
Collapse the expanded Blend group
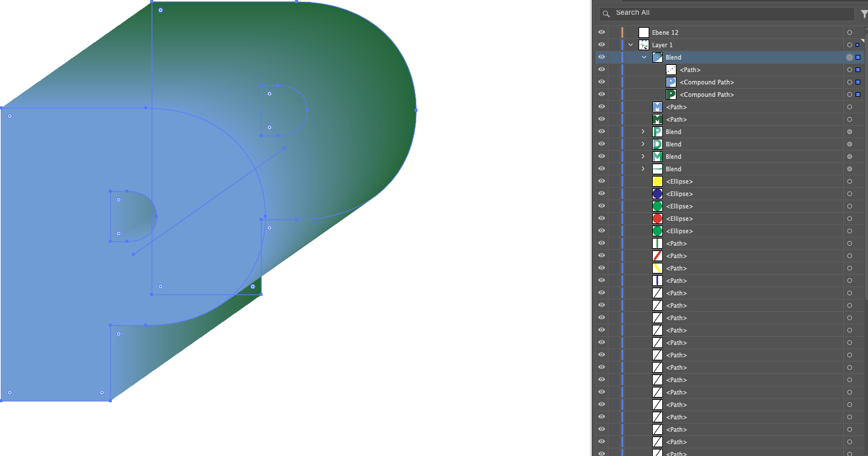(644, 57)
